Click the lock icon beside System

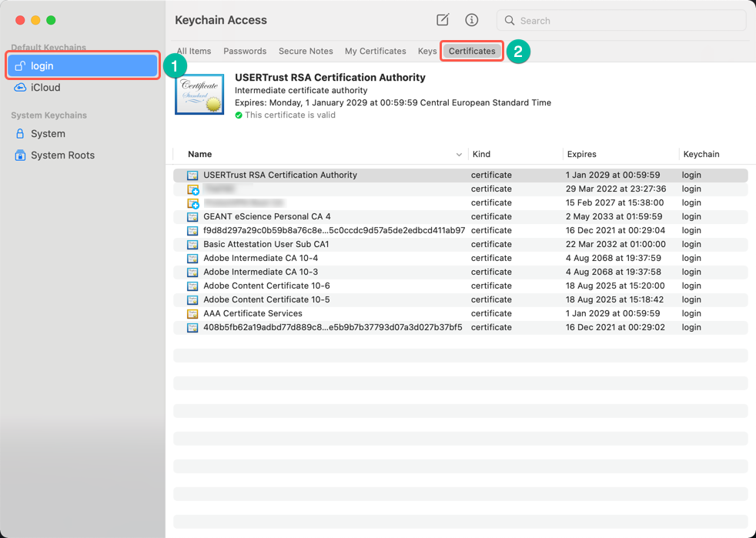pos(20,133)
